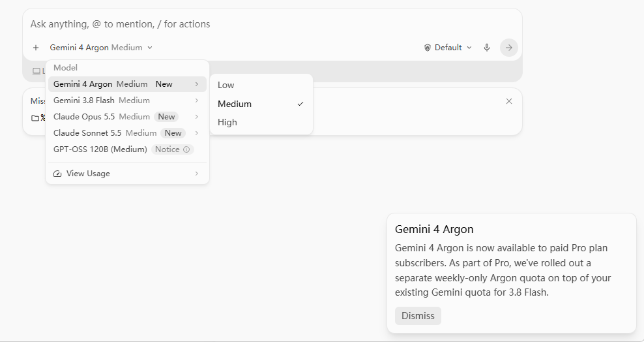Click checkmark next to Medium
644x342 pixels.
click(x=300, y=104)
